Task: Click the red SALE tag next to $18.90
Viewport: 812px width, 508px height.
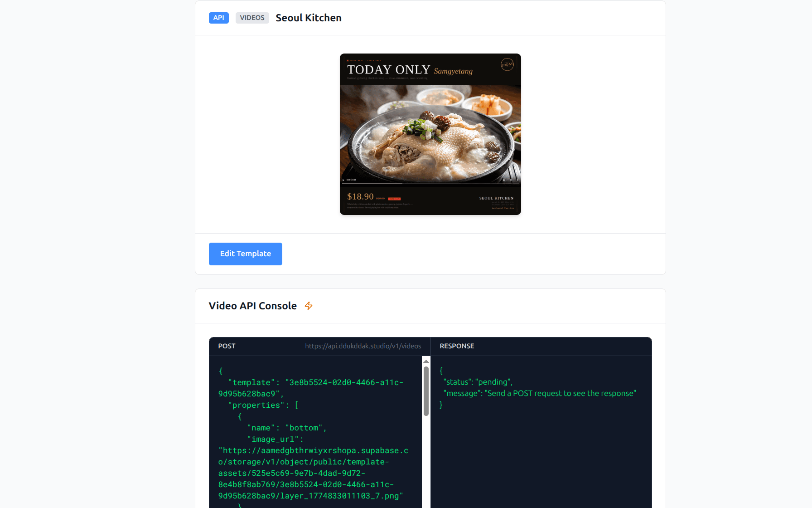Action: (394, 198)
